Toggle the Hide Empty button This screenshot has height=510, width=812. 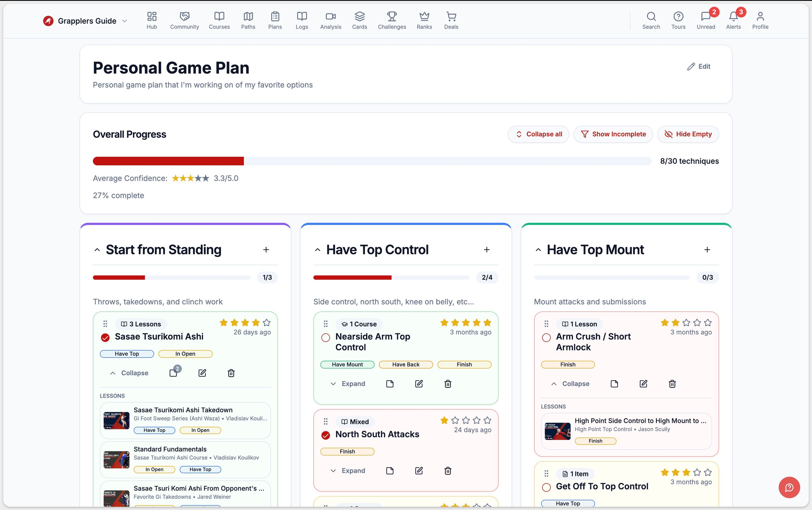point(688,134)
